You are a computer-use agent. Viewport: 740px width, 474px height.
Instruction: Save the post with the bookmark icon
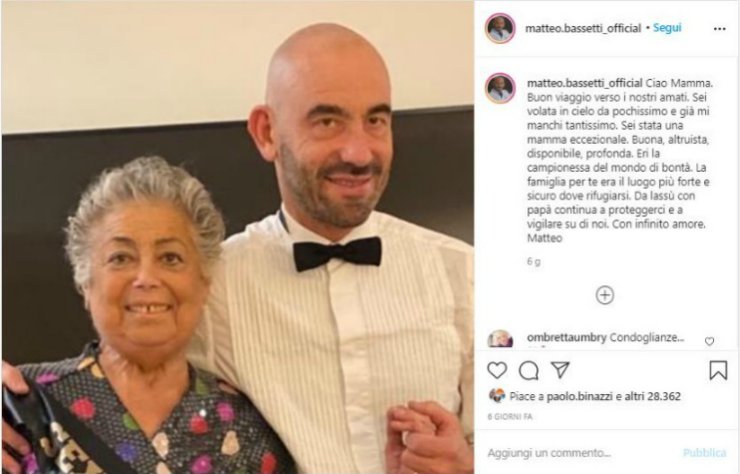click(x=718, y=371)
